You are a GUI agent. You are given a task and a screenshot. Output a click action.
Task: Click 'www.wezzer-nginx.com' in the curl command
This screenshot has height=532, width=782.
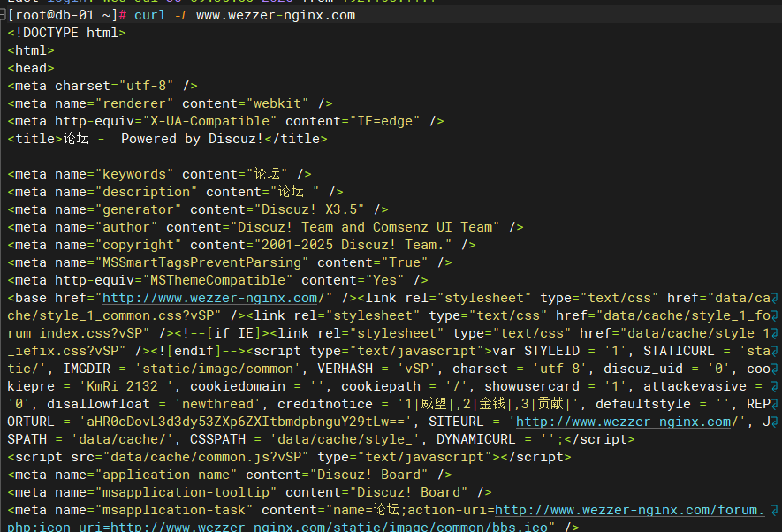(276, 15)
